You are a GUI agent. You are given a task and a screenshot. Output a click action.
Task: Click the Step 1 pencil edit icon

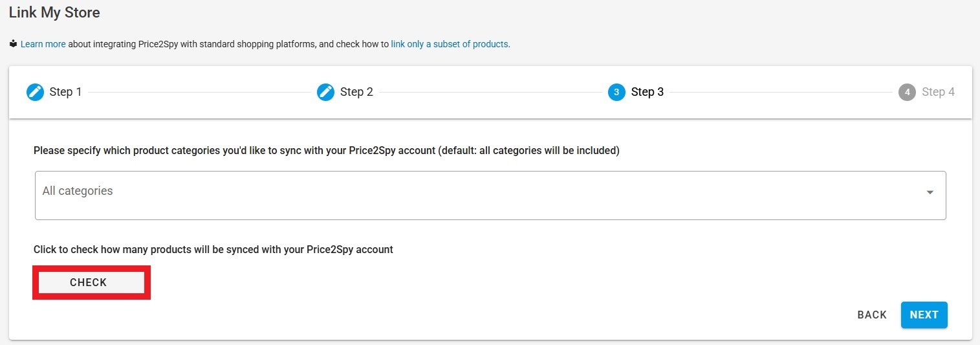35,92
